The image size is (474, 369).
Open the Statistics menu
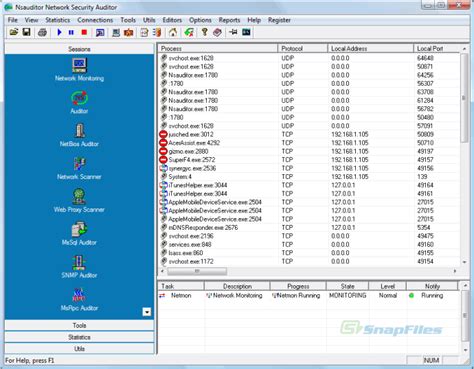pos(58,20)
